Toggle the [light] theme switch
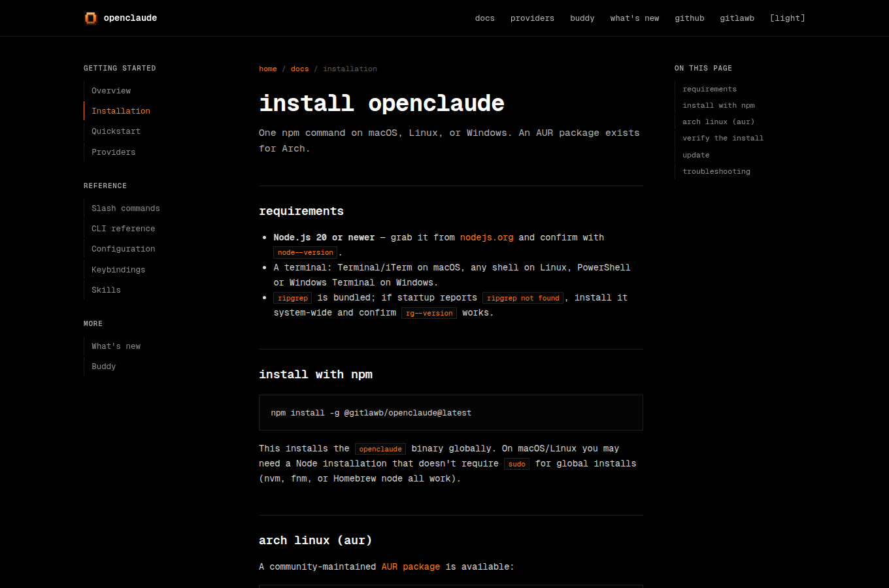Screen dimensions: 889x588 click(788, 18)
